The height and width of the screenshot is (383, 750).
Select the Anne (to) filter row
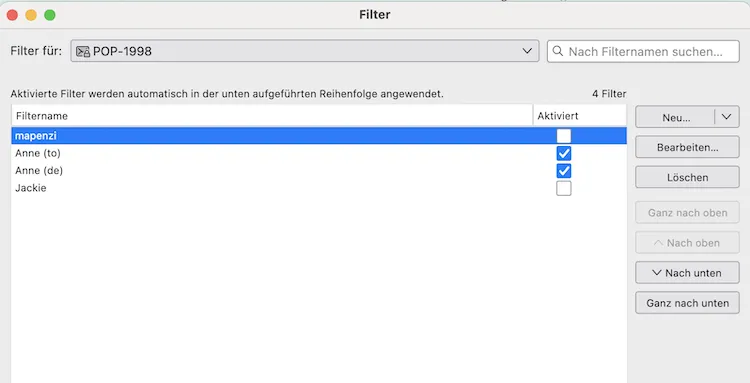click(x=319, y=153)
